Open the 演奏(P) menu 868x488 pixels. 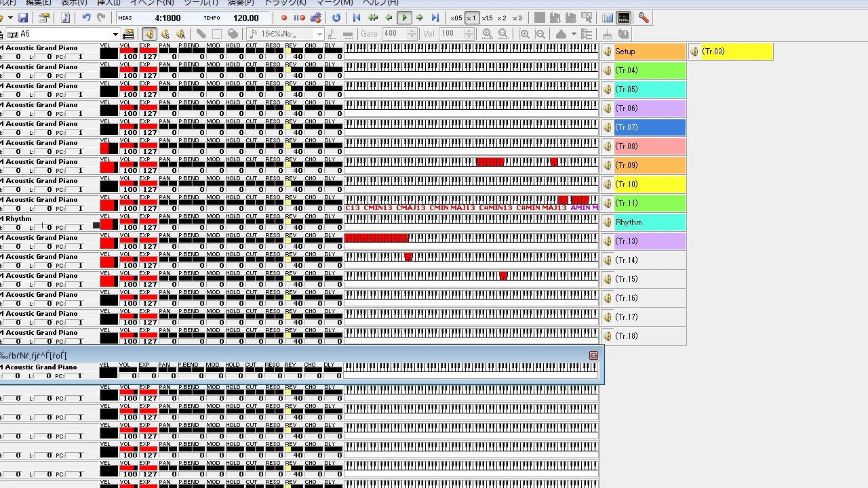point(241,3)
